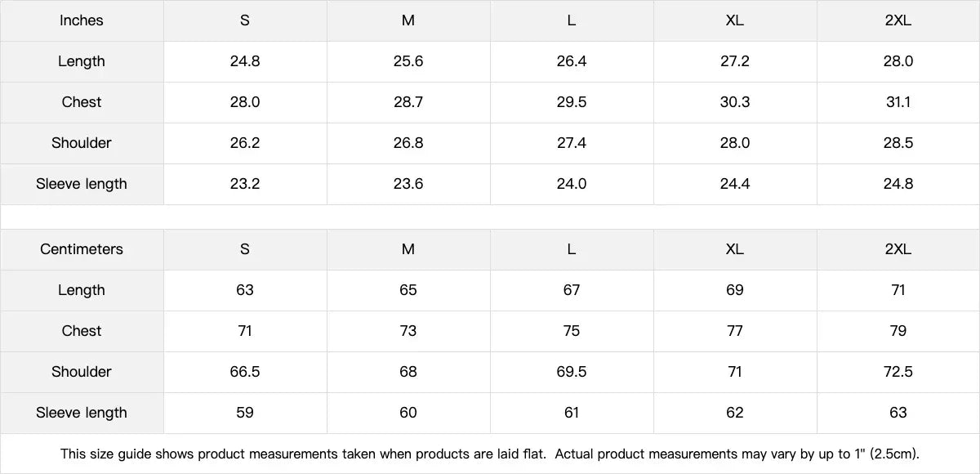
Task: Click the Sleeve length row label in Inches table
Action: tap(82, 184)
